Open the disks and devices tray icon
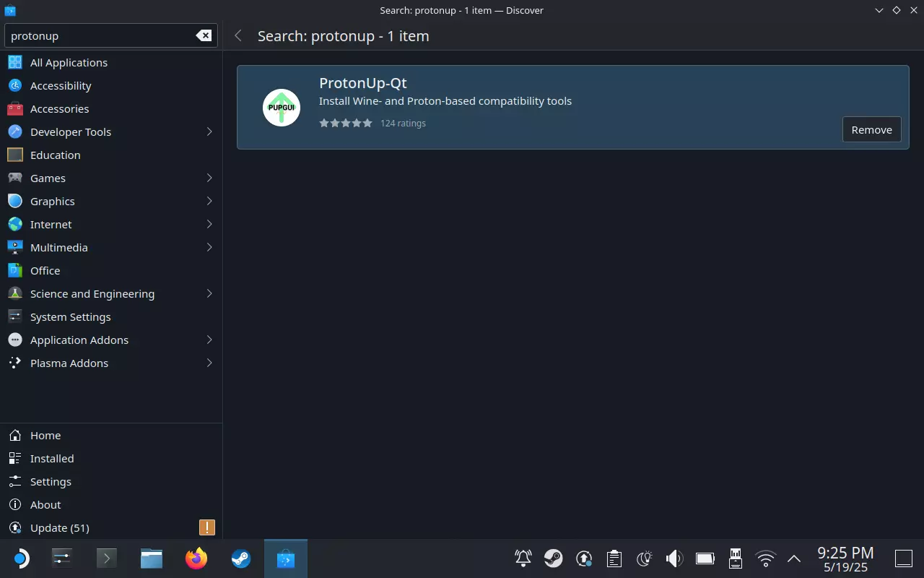The width and height of the screenshot is (924, 578). [x=735, y=558]
